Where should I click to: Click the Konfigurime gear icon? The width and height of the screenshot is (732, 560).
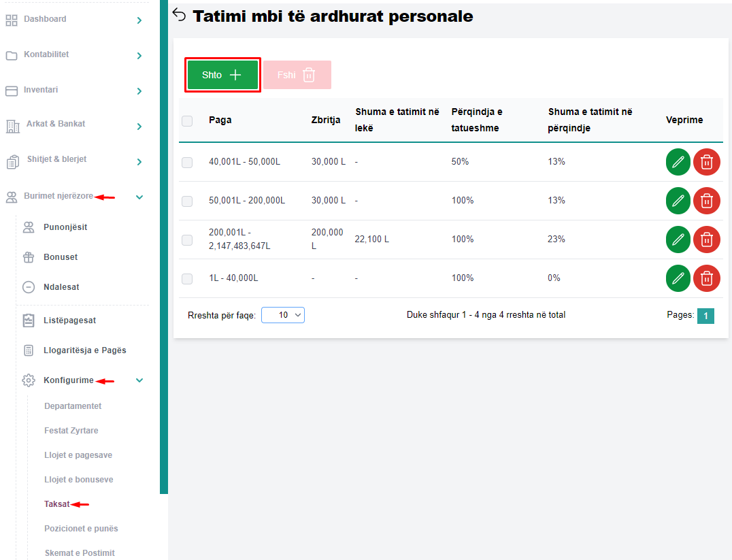pos(29,380)
